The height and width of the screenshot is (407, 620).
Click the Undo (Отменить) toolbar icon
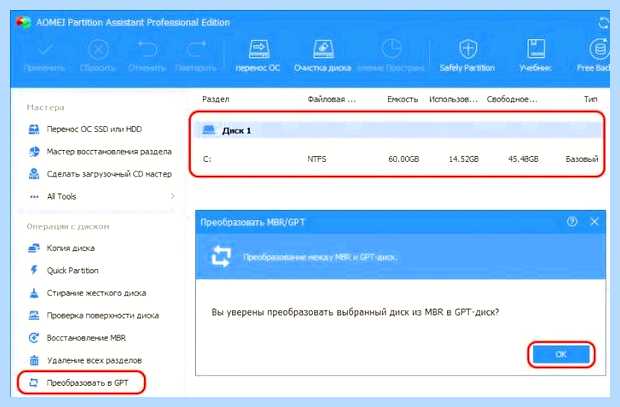tap(147, 50)
